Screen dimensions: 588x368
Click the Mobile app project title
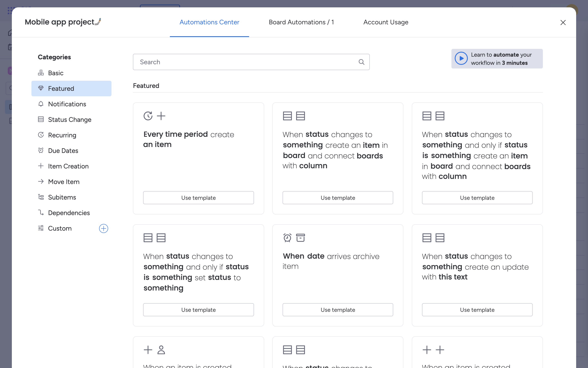coord(63,22)
